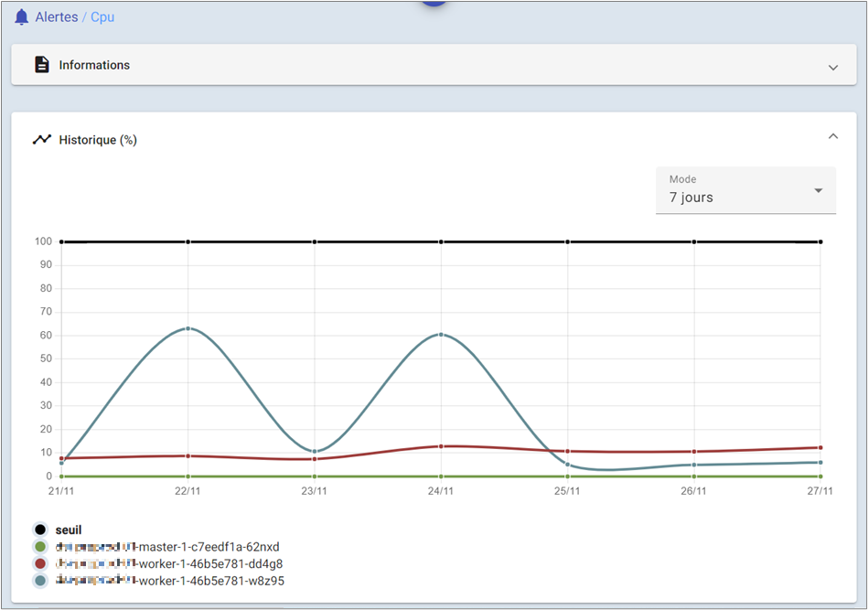
Task: Select blue line peak point at 22/11
Action: [188, 328]
